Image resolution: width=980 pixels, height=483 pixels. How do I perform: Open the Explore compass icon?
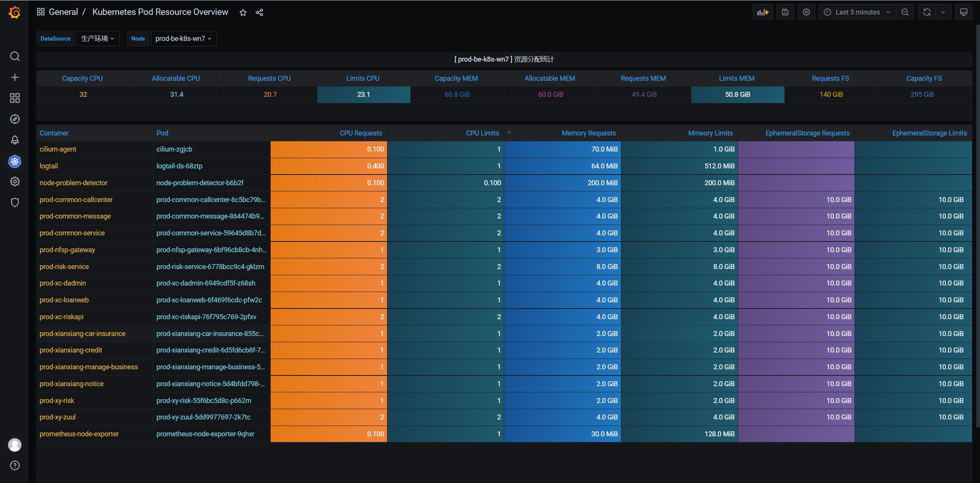pyautogui.click(x=15, y=119)
